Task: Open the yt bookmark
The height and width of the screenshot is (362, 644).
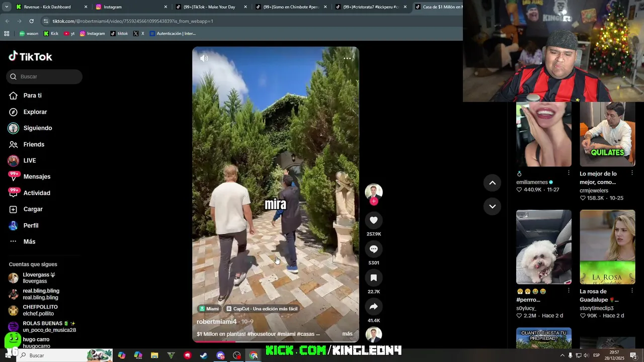Action: 69,34
